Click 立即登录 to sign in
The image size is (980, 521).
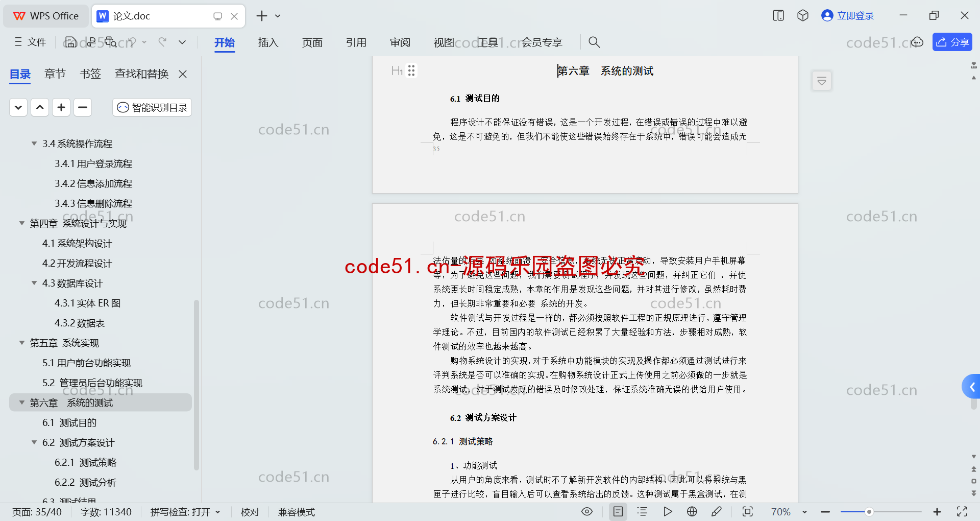click(x=848, y=16)
